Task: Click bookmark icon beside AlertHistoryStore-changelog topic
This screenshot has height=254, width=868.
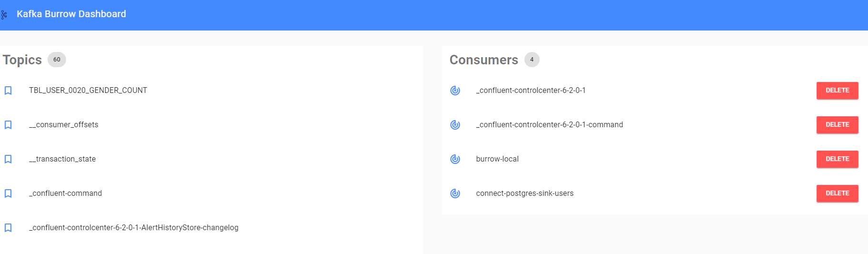Action: (x=8, y=228)
